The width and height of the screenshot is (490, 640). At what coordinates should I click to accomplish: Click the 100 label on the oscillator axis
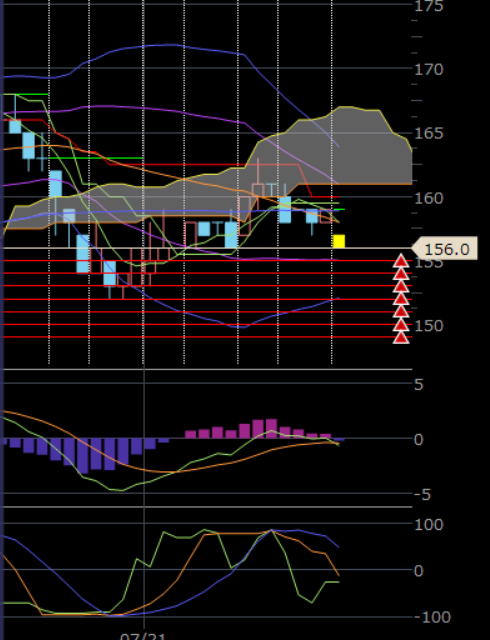(x=429, y=524)
